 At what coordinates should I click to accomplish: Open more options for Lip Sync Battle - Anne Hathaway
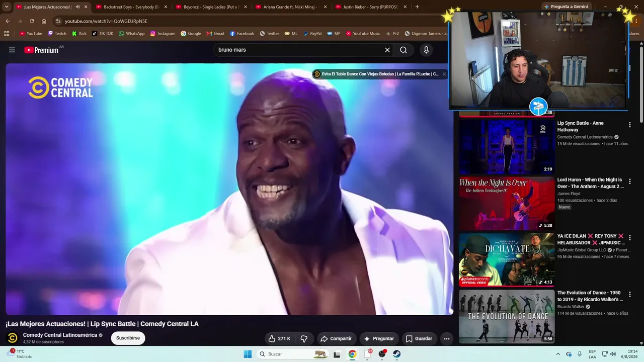tap(629, 125)
